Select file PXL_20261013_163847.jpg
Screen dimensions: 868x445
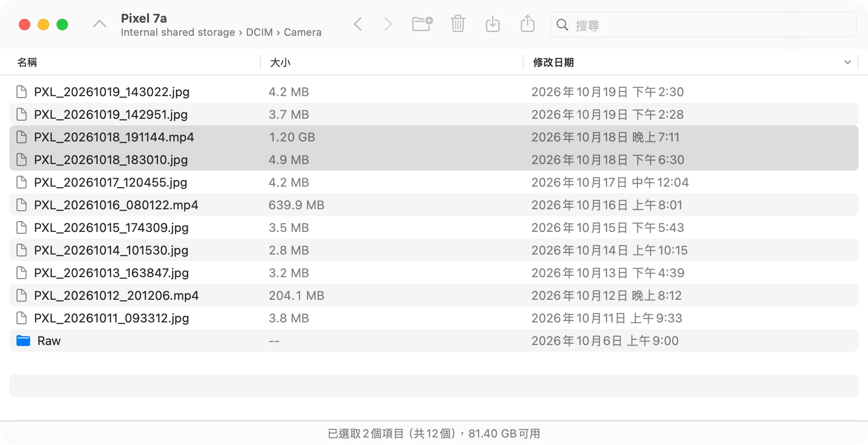(x=111, y=273)
